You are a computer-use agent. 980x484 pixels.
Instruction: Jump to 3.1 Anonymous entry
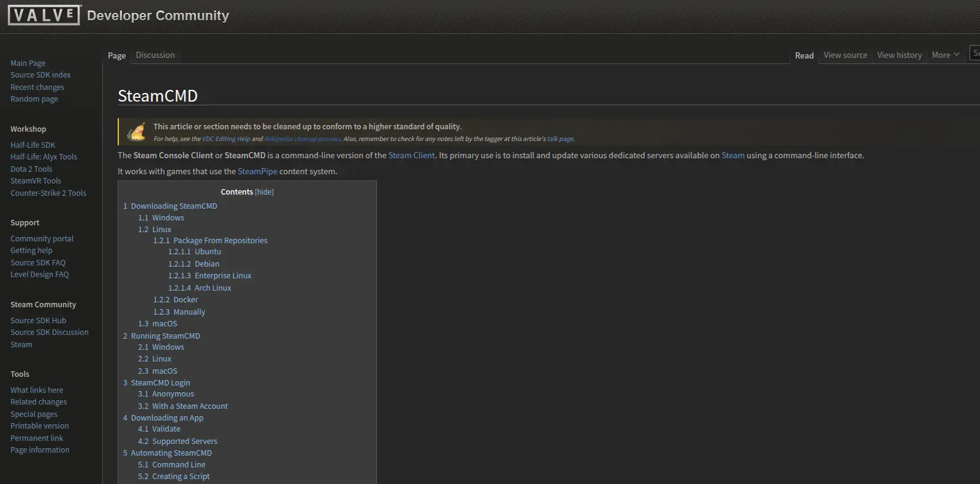pyautogui.click(x=166, y=393)
